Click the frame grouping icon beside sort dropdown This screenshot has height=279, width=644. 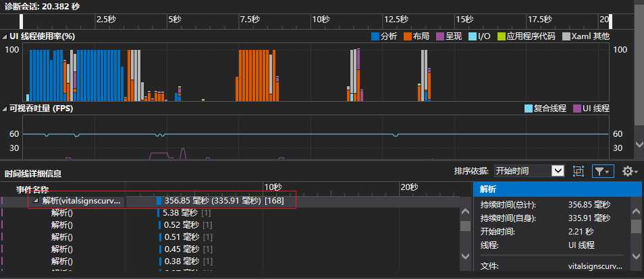579,171
